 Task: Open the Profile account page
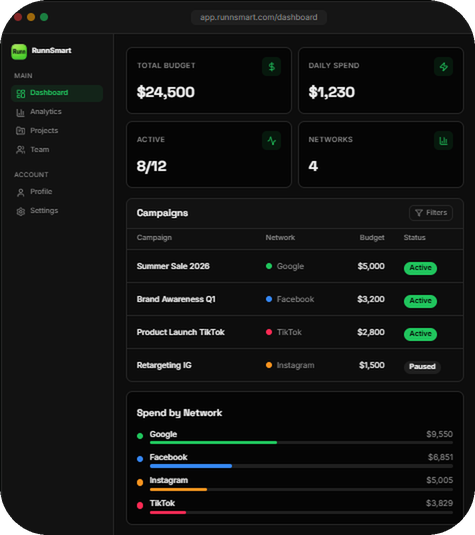click(x=57, y=192)
